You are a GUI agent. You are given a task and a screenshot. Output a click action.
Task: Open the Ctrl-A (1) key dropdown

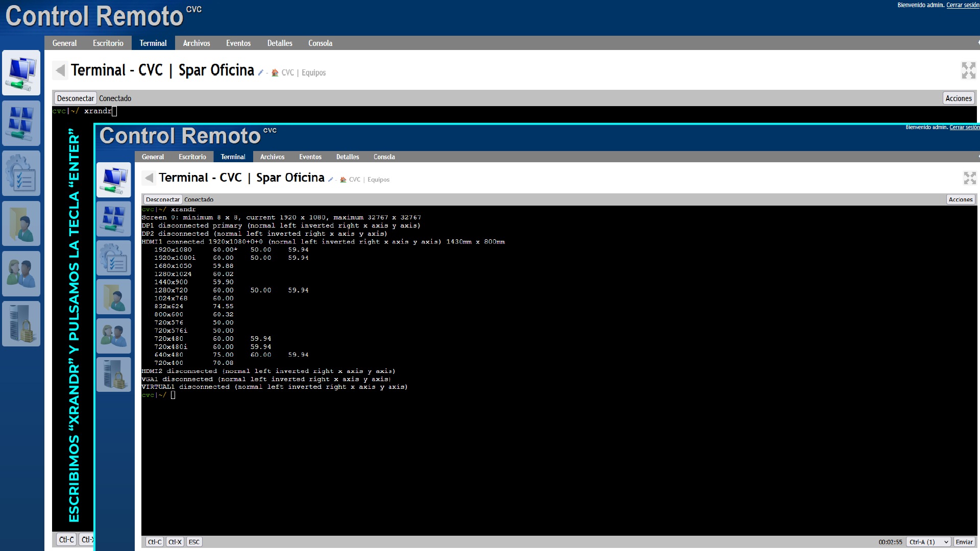coord(928,542)
